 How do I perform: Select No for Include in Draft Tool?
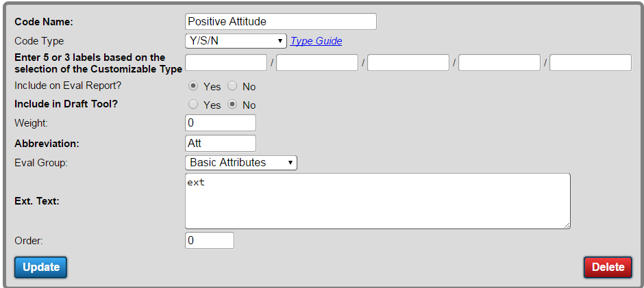click(x=232, y=105)
